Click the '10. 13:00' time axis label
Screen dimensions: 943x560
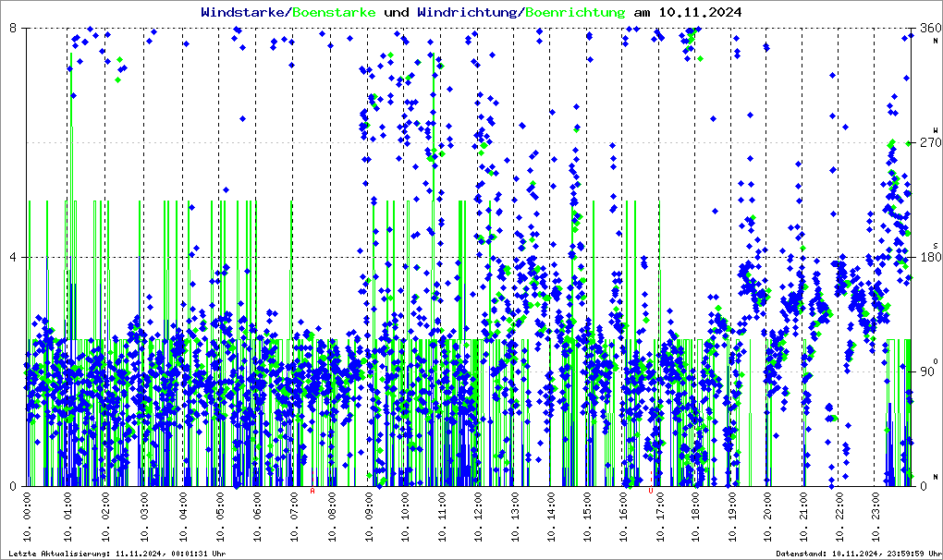click(x=515, y=517)
